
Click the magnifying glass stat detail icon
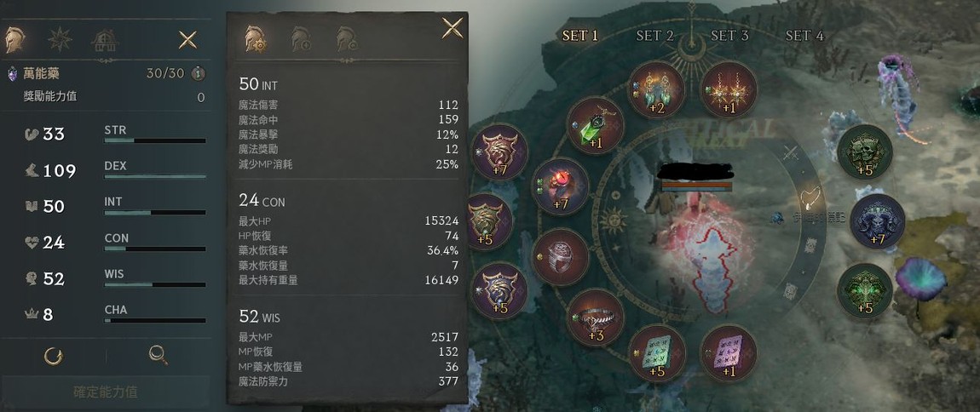[x=159, y=355]
